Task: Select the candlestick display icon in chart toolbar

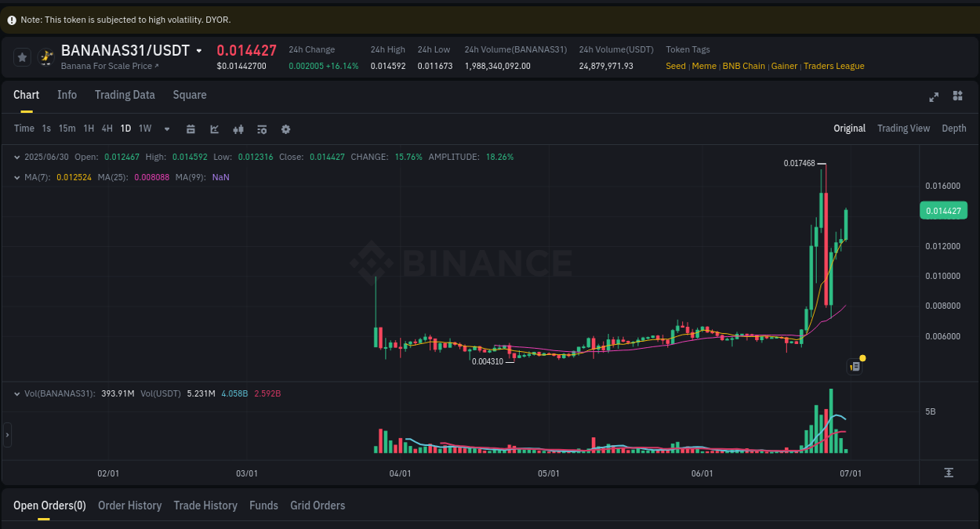Action: pyautogui.click(x=238, y=129)
